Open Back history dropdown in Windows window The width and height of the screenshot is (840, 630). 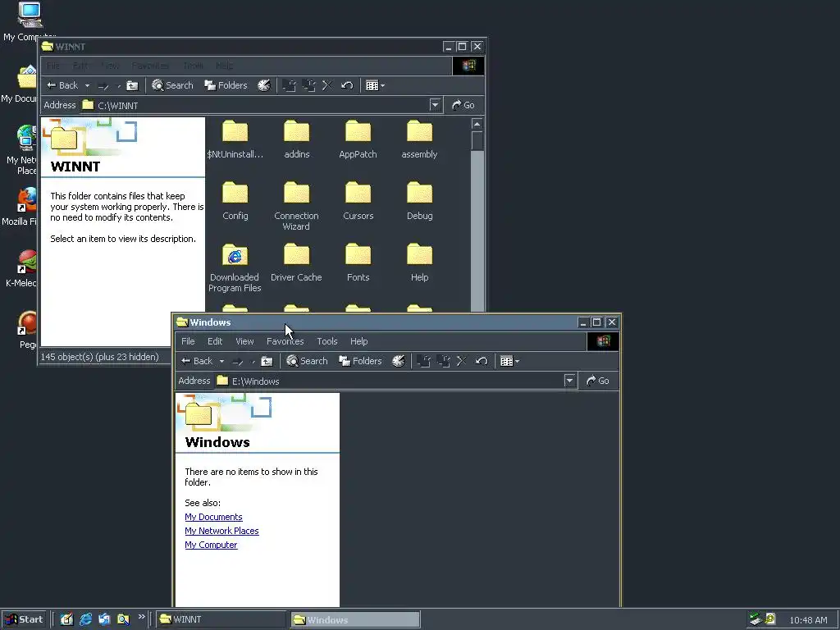click(221, 361)
